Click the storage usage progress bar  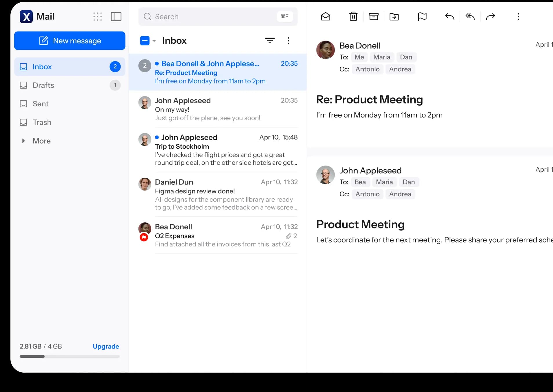[x=70, y=356]
